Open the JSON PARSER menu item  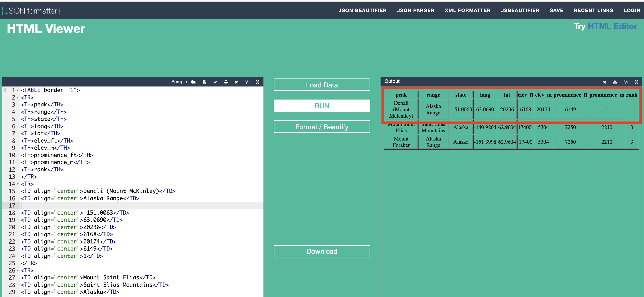coord(416,11)
